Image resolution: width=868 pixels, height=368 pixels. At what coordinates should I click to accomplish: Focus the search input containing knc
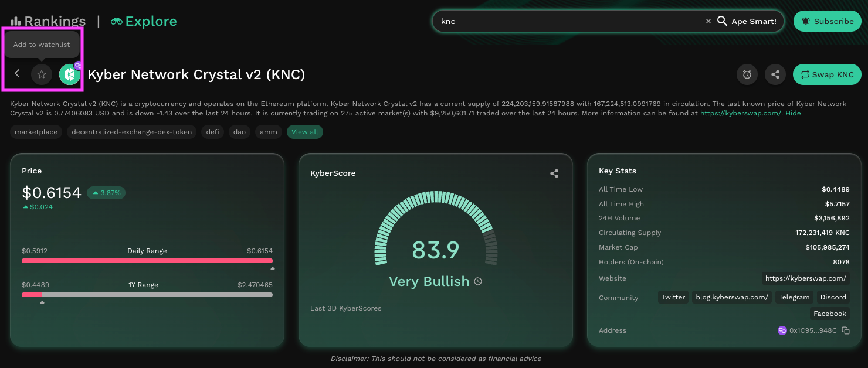[x=569, y=21]
